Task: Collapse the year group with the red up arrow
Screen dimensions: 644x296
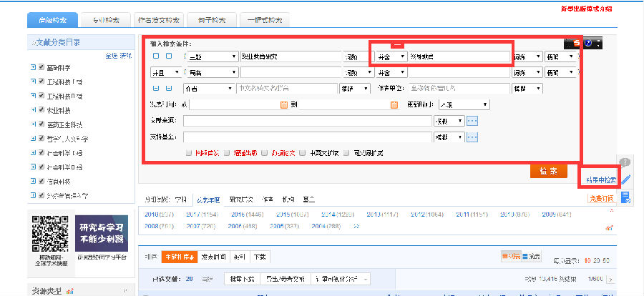Action: [x=612, y=212]
